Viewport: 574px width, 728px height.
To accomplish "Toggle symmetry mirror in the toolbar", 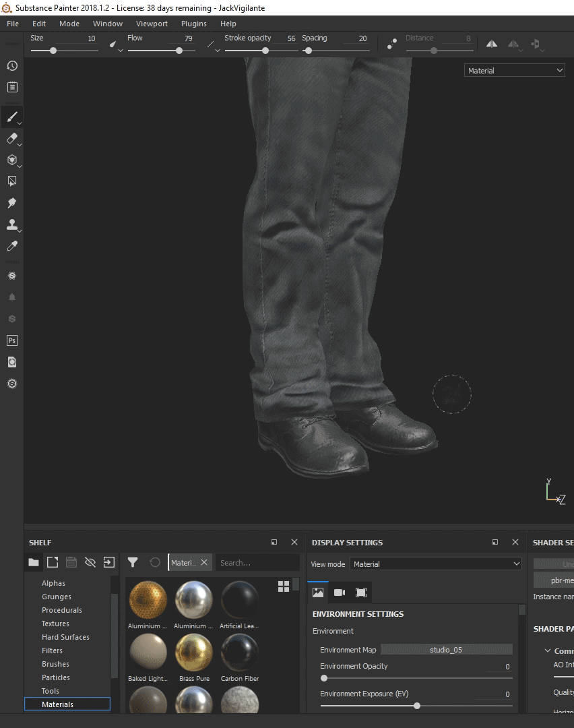I will tap(492, 44).
